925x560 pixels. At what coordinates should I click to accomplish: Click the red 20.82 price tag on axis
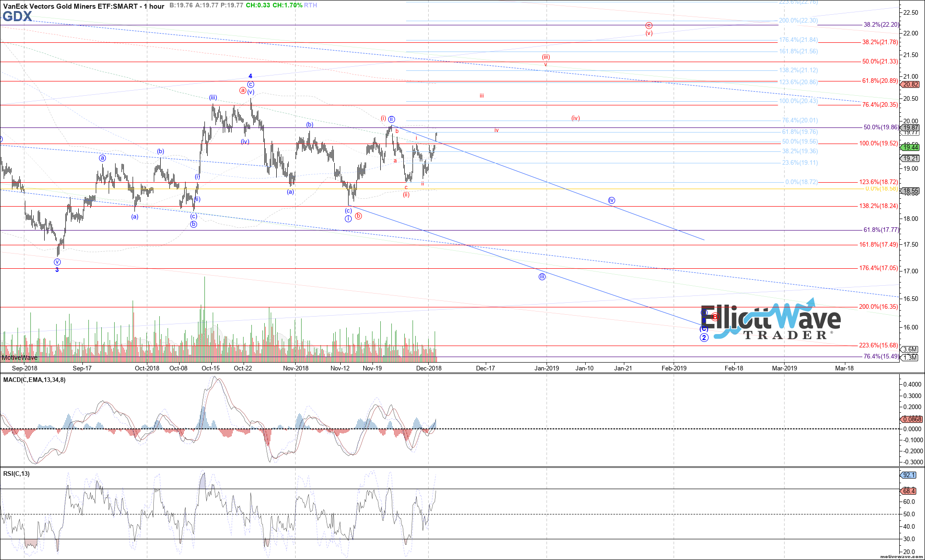click(x=910, y=85)
